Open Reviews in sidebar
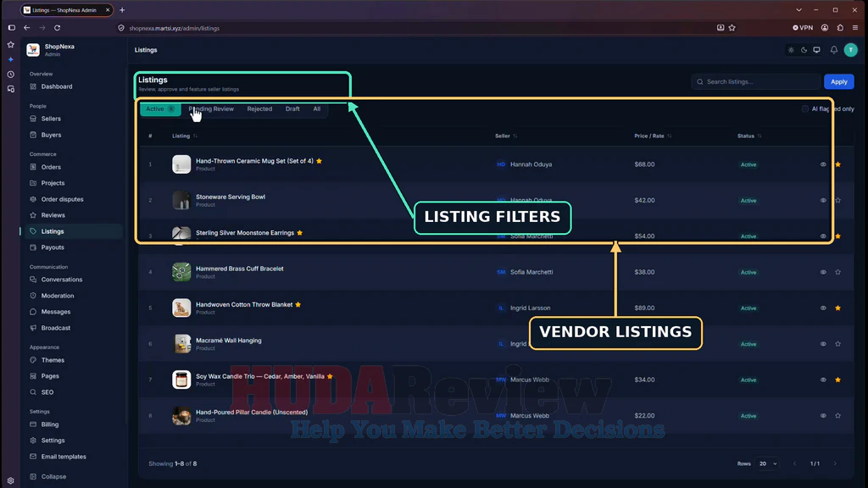This screenshot has height=488, width=868. [53, 215]
